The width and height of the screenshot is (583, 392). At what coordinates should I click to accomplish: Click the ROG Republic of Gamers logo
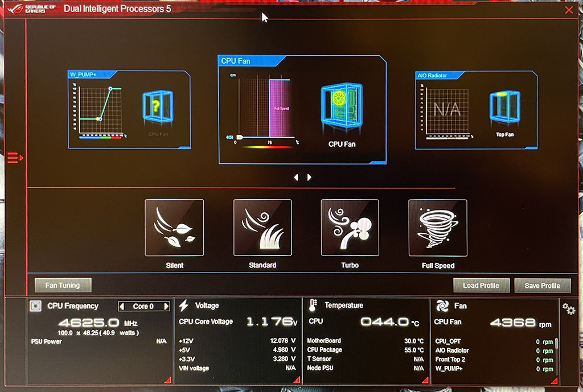pyautogui.click(x=32, y=9)
